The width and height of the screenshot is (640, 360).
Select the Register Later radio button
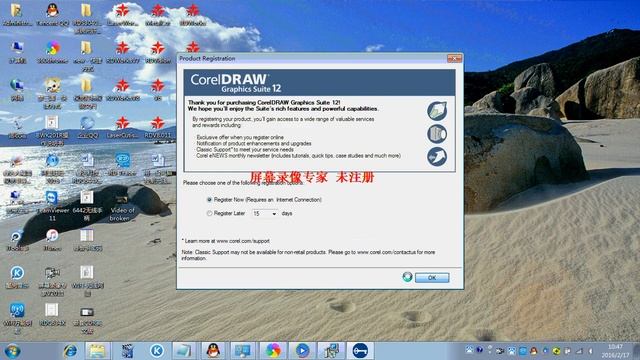209,213
